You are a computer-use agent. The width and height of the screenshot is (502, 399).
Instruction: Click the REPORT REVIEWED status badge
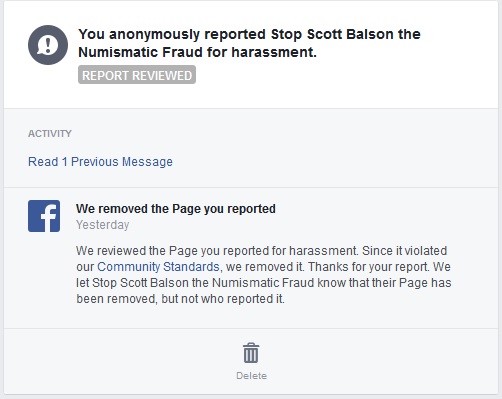point(137,75)
